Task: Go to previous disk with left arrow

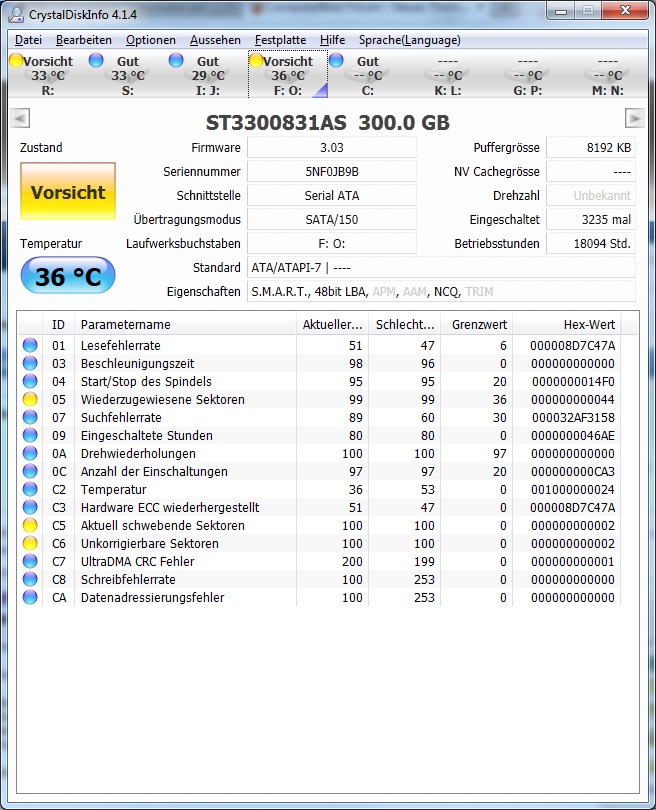Action: 20,118
